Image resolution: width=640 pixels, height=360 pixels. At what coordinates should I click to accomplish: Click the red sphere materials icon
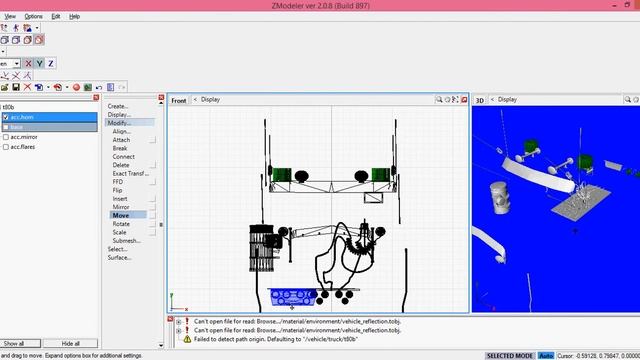(76, 87)
